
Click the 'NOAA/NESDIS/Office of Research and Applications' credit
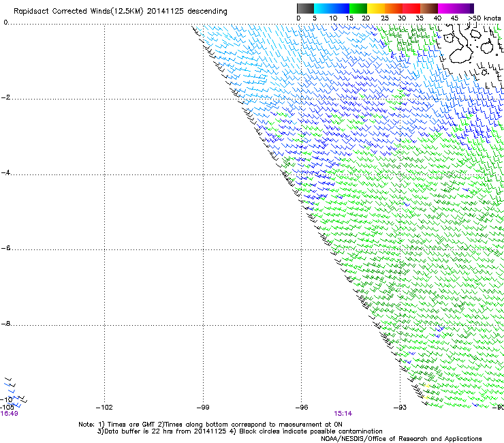[x=401, y=439]
